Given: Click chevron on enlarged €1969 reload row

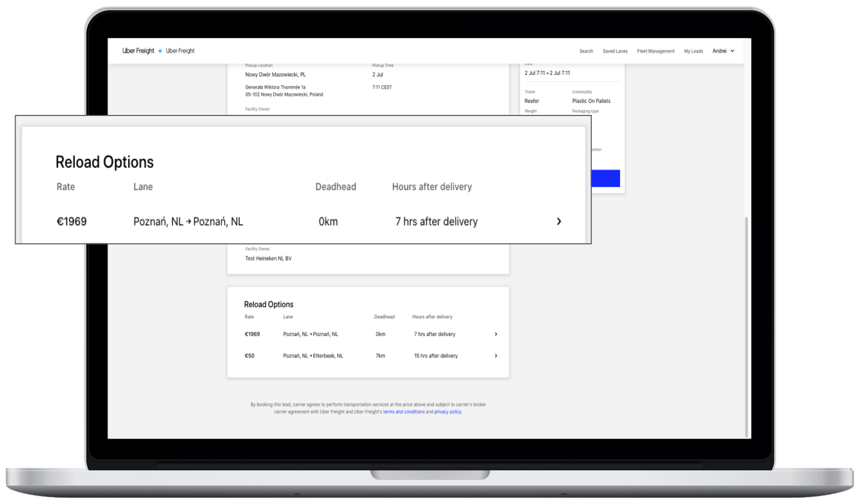Looking at the screenshot, I should [x=559, y=222].
